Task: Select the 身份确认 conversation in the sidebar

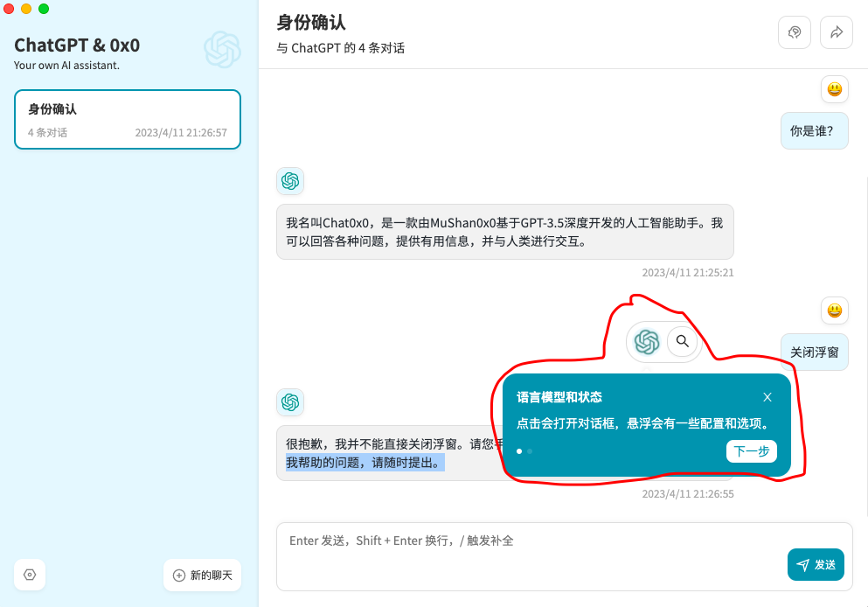Action: click(x=128, y=117)
